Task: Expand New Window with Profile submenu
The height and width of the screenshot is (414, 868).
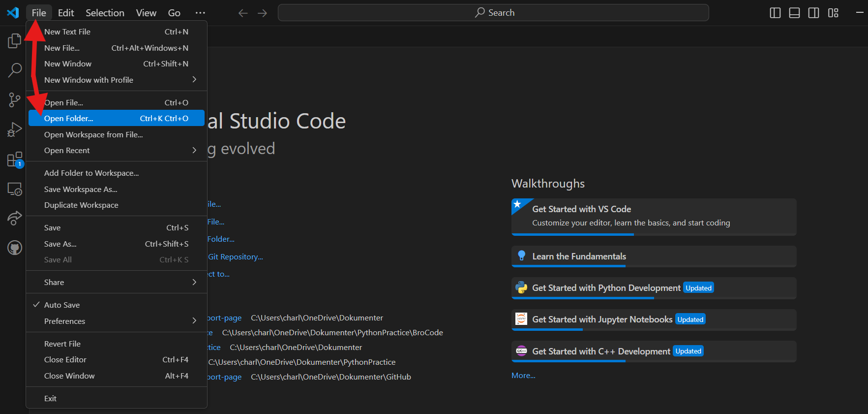Action: 117,80
